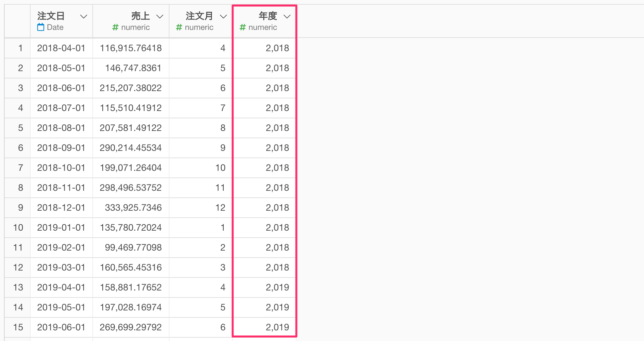Click the date cell 2019-01-01
The height and width of the screenshot is (341, 644).
(x=61, y=228)
